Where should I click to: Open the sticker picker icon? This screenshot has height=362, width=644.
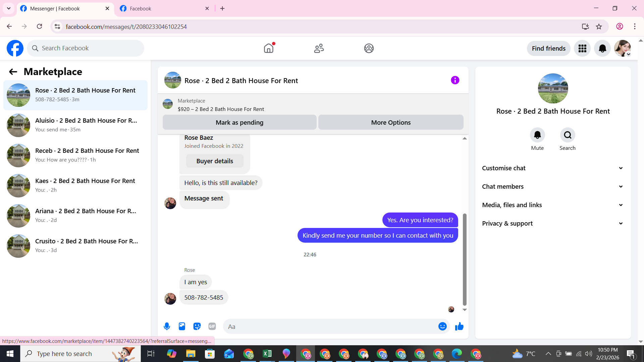point(197,326)
